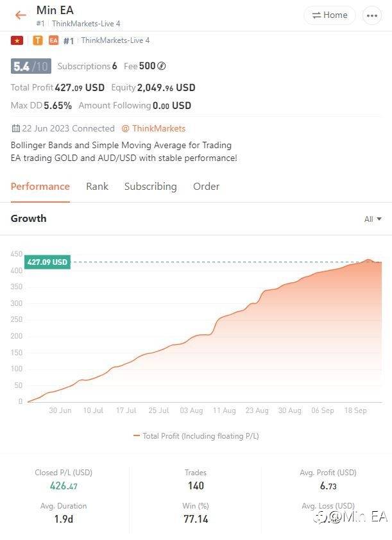Open the three-dot more options menu

pyautogui.click(x=372, y=15)
